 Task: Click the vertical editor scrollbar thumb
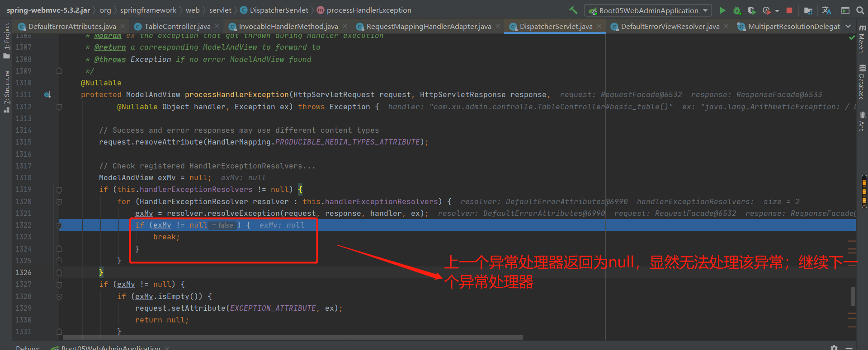[853, 297]
